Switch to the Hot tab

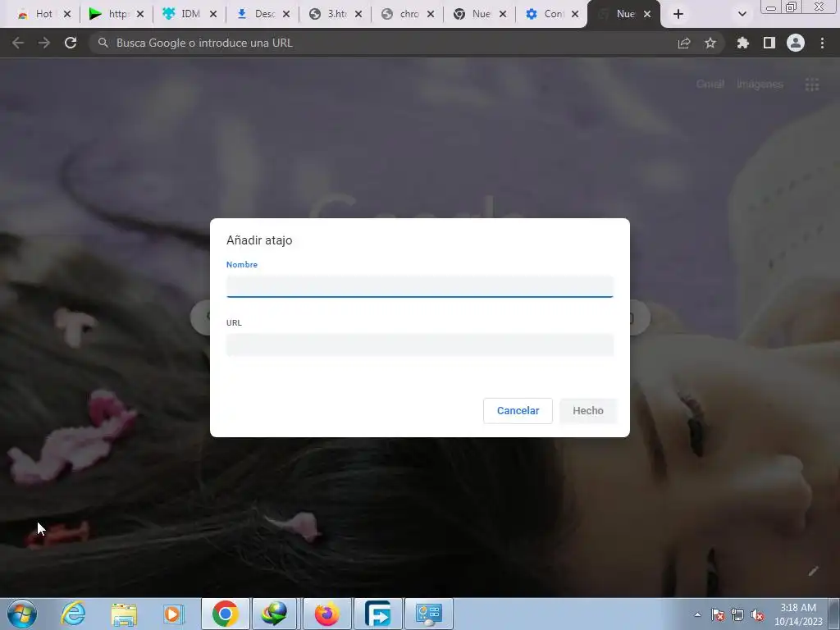pyautogui.click(x=44, y=14)
